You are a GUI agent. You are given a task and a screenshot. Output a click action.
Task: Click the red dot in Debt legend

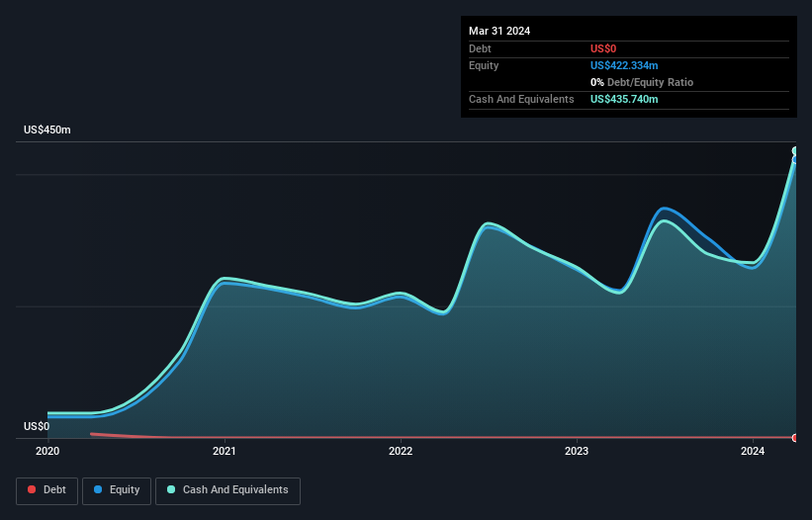32,489
